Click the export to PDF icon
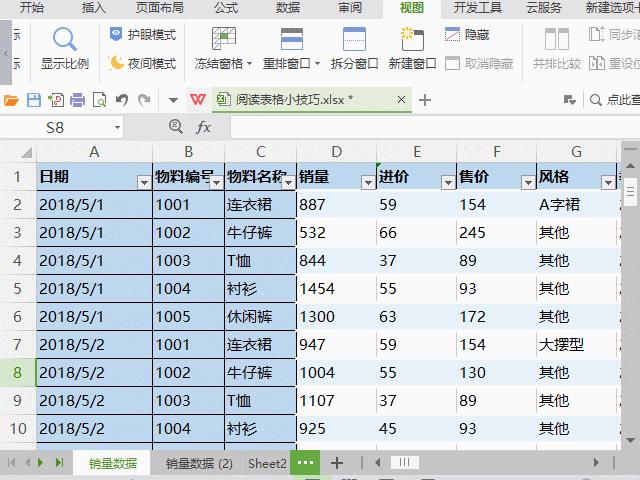Screen dimensions: 640x480 56,100
